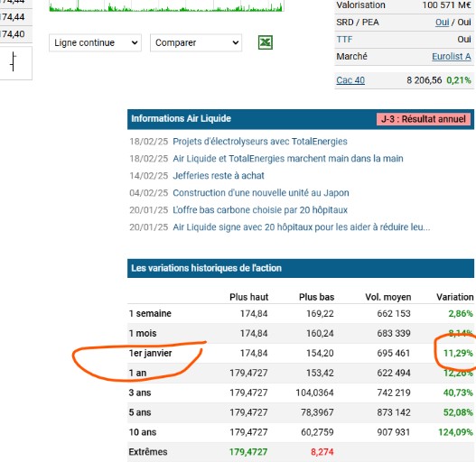This screenshot has height=462, width=476.
Task: Open 'L'offre bas carbone choisie par 20 hôpitaux'
Action: click(260, 210)
